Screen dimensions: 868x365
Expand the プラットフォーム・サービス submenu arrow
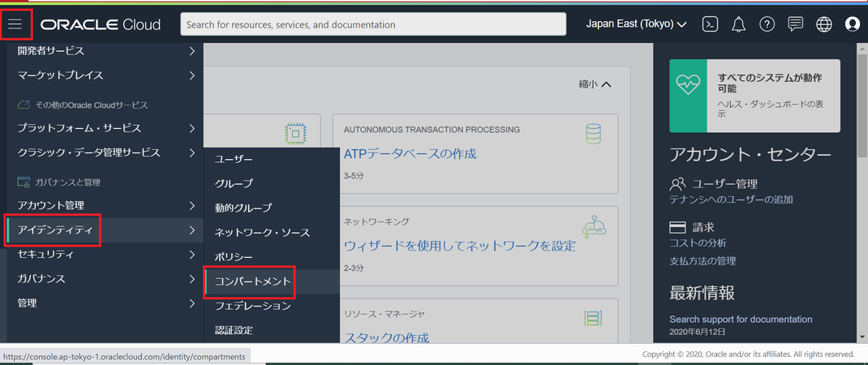[x=191, y=128]
